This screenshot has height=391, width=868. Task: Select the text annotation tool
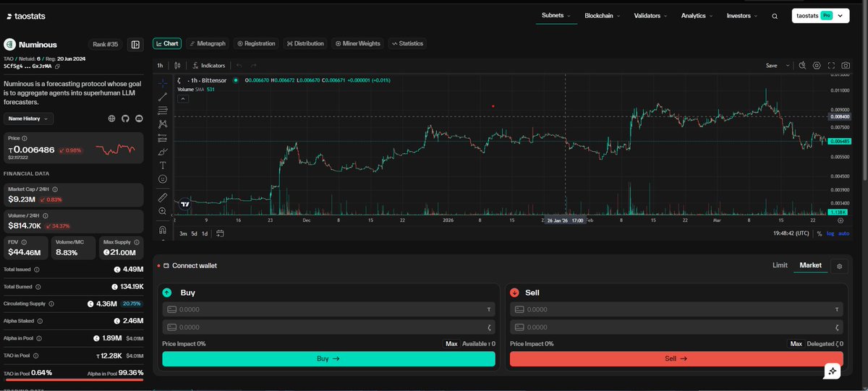163,165
